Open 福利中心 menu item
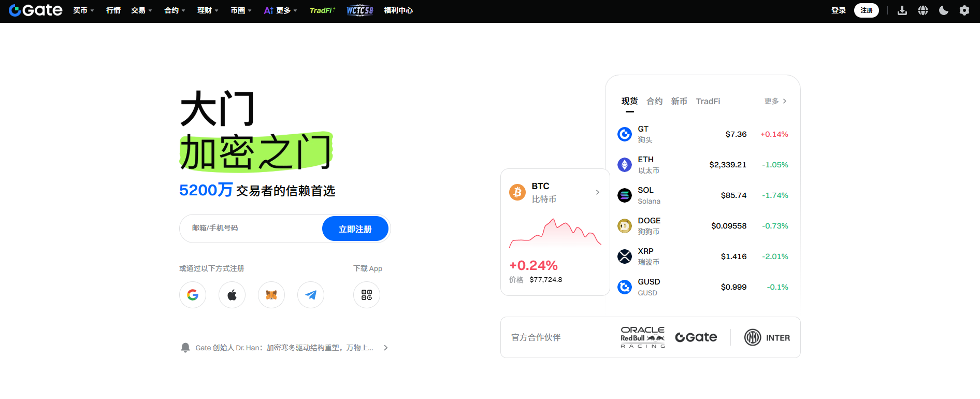The width and height of the screenshot is (980, 399). (x=398, y=10)
